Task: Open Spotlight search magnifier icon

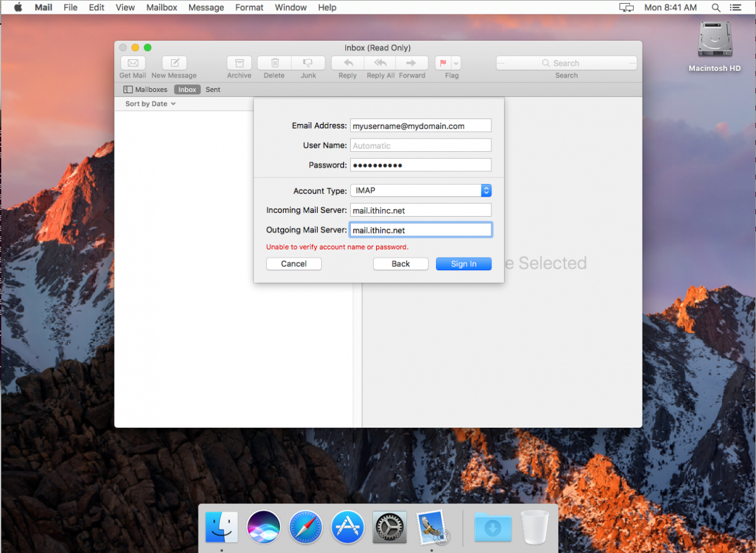Action: tap(716, 8)
